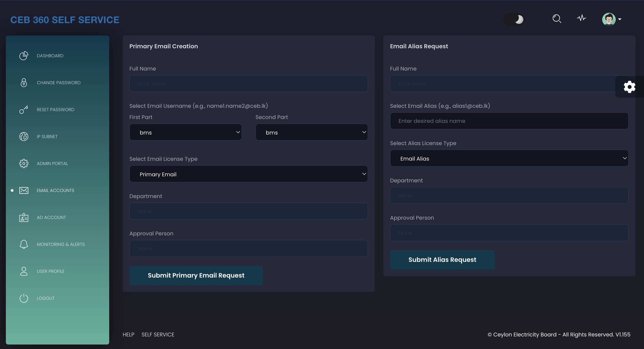Select EMAIL ACCOUNTS menu item
644x349 pixels.
click(x=56, y=191)
